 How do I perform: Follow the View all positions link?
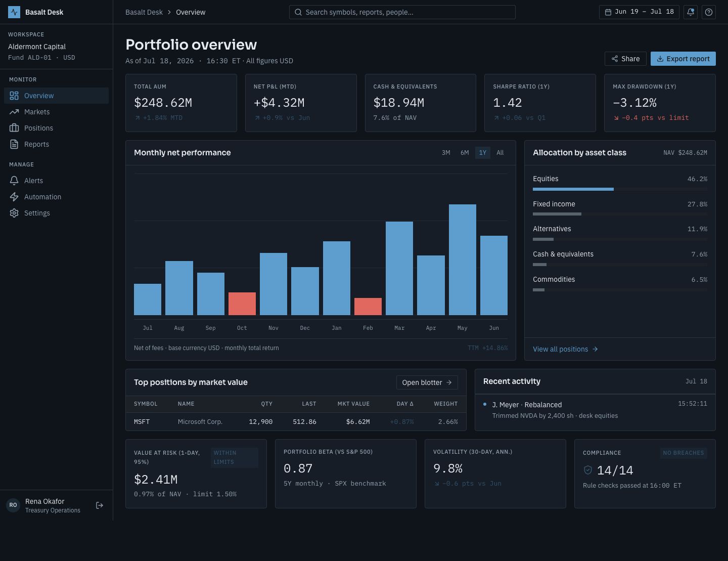(565, 349)
